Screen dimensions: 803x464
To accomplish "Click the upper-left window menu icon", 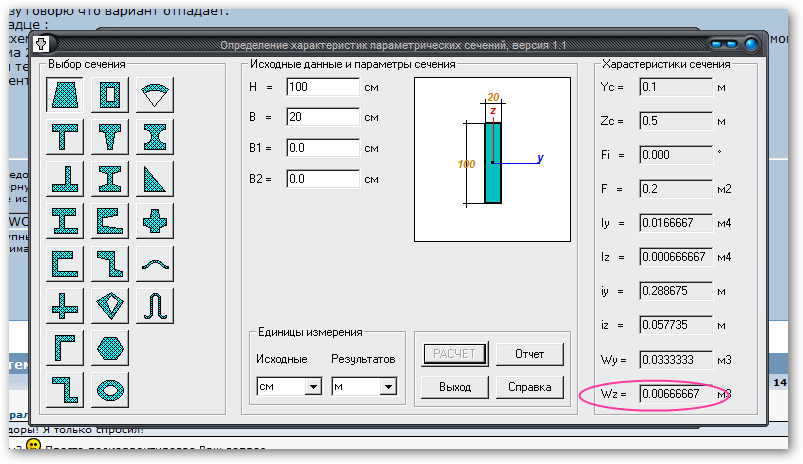I will (x=42, y=44).
